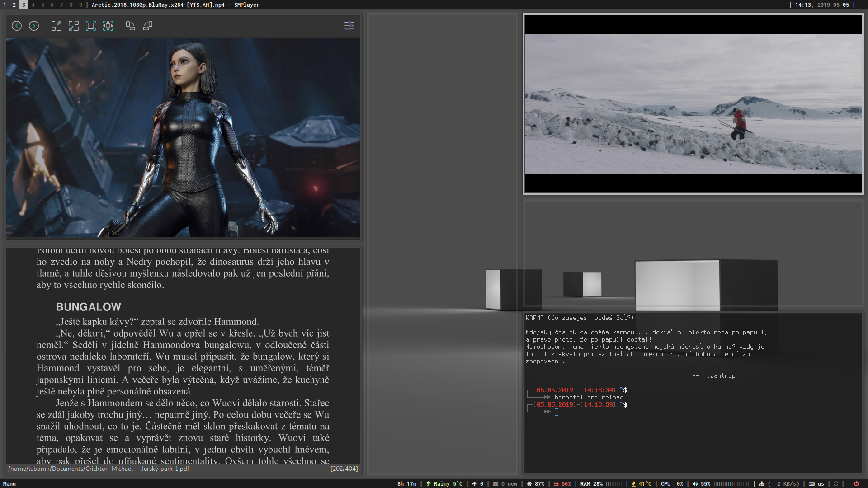Rotate image counter-clockwise in viewer toolbar

pos(148,26)
